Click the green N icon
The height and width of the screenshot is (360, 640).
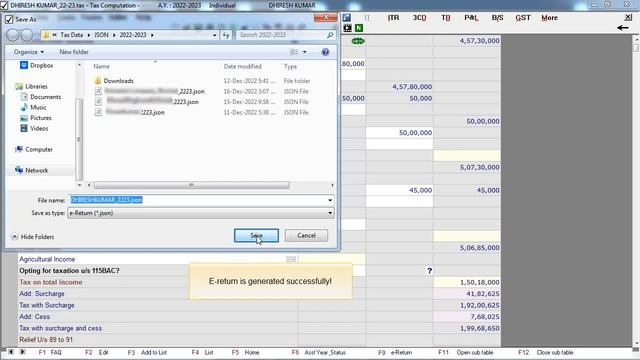click(358, 28)
